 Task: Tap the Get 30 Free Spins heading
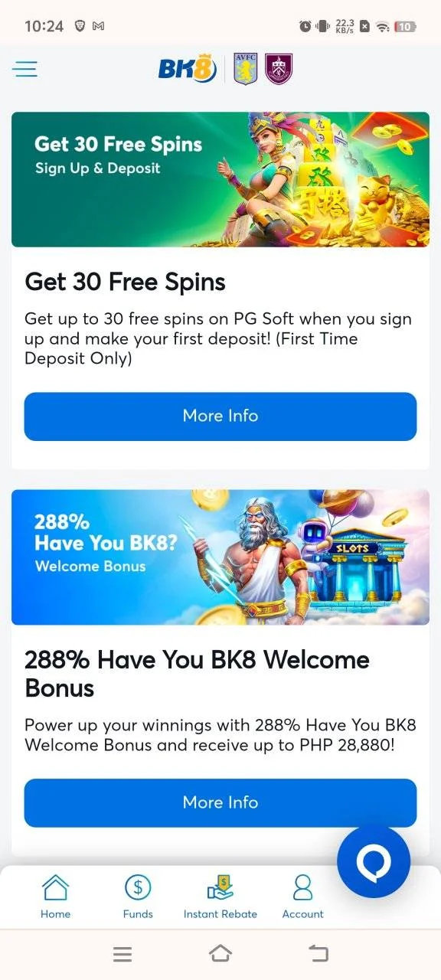tap(126, 283)
